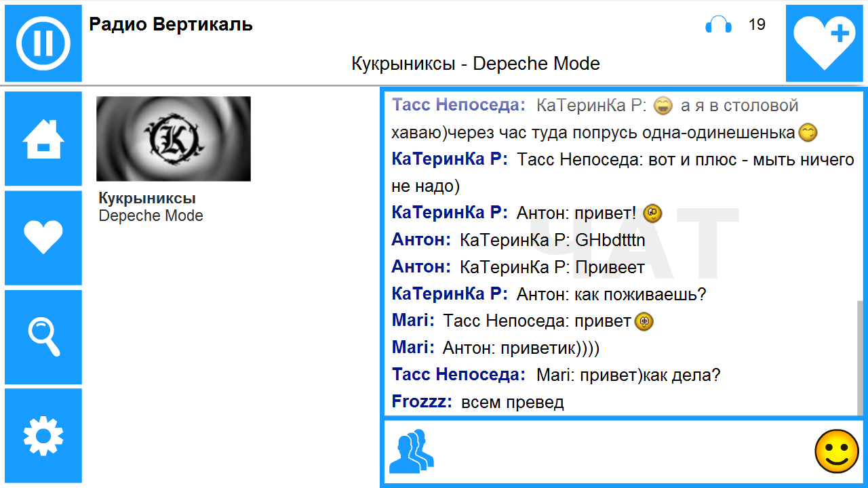Click Mari's name in 'Антон: приветик' message
The height and width of the screenshot is (488, 868).
pyautogui.click(x=413, y=348)
